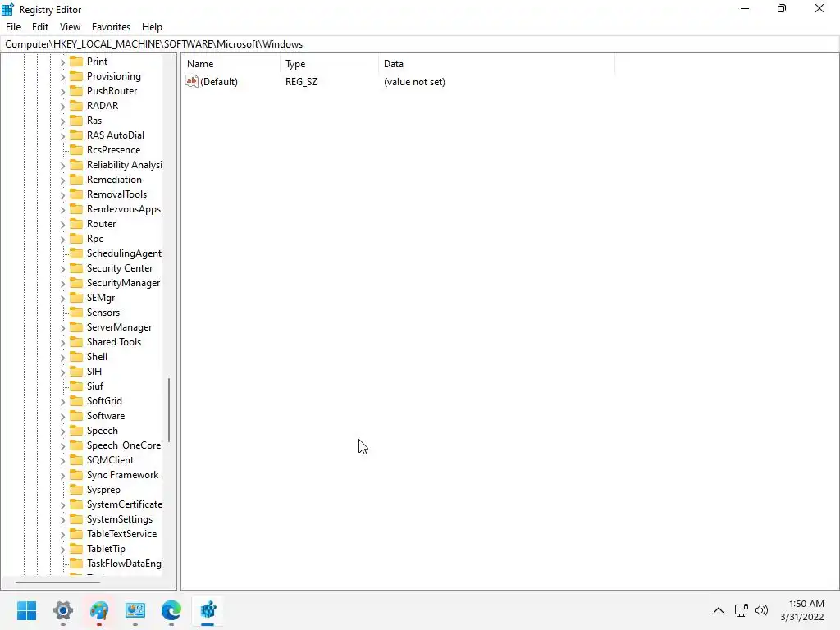Select the SIH key
This screenshot has width=840, height=630.
[x=94, y=372]
